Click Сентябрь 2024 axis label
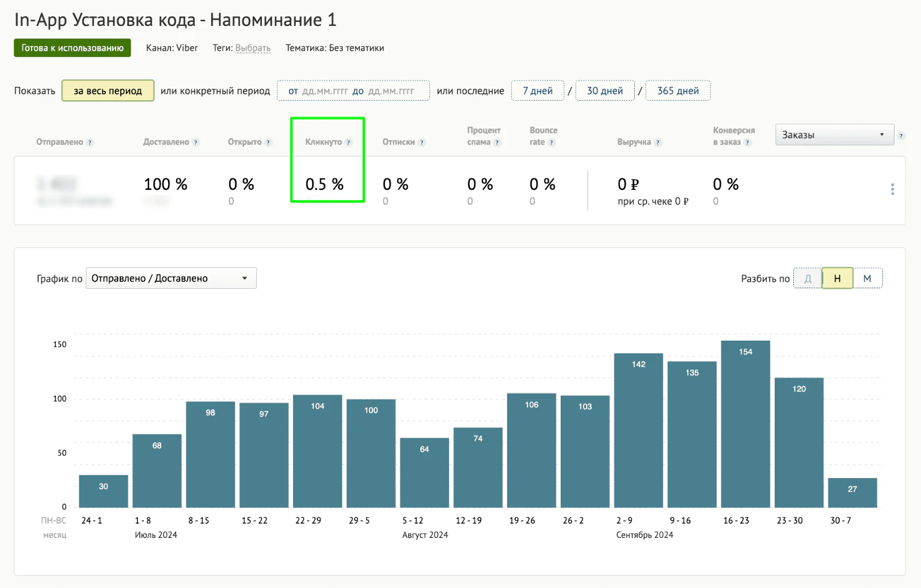The image size is (921, 588). (x=645, y=535)
